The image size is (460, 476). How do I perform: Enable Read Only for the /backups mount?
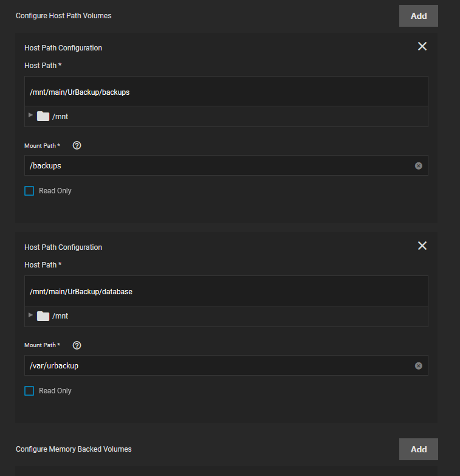(x=29, y=191)
